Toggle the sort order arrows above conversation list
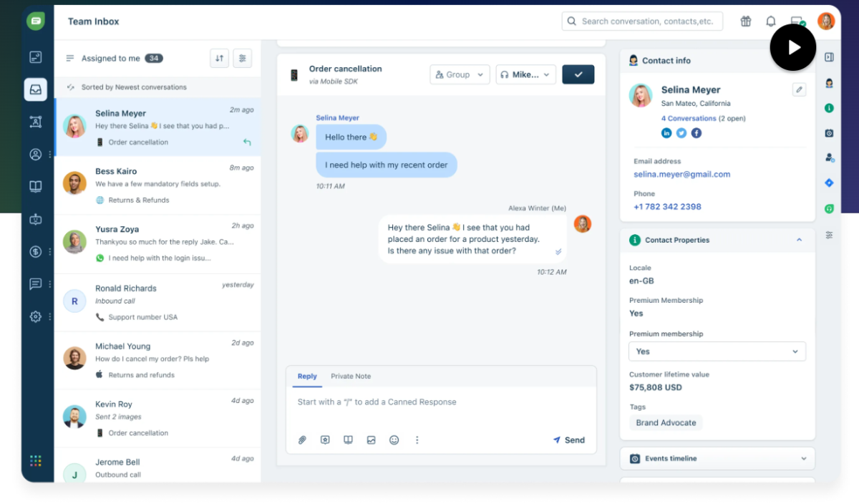 point(219,58)
